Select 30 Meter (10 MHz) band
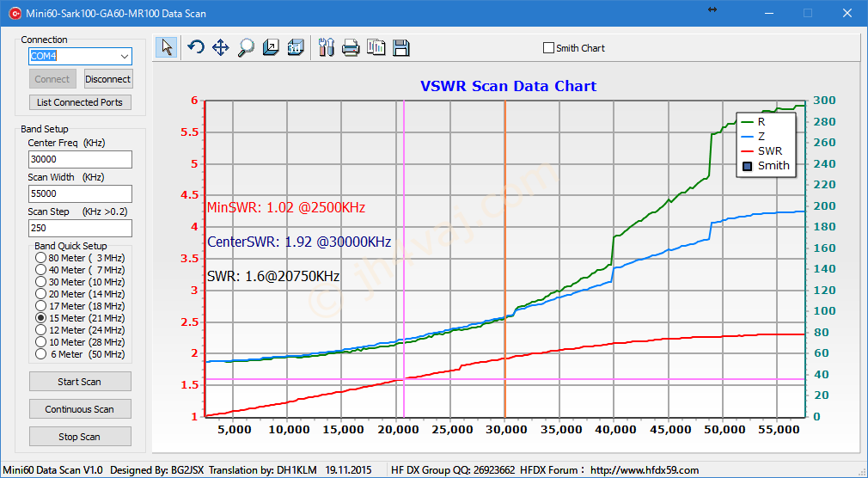This screenshot has width=868, height=478. (40, 282)
